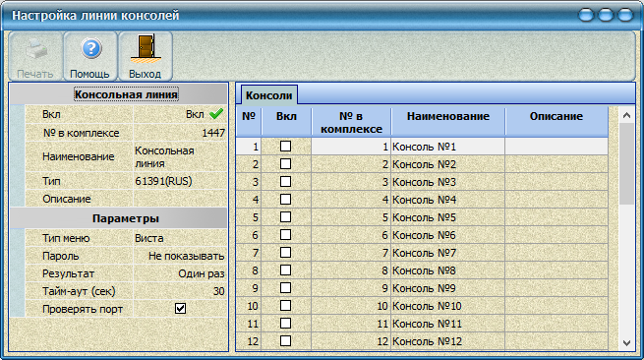This screenshot has height=360, width=644.
Task: Click the Тип value 61391(RUS)
Action: (180, 181)
